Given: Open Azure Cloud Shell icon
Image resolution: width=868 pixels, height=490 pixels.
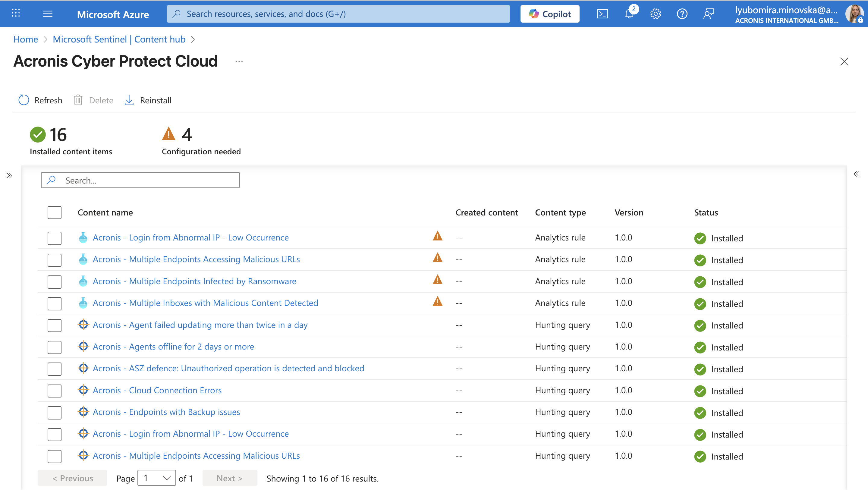Looking at the screenshot, I should click(602, 14).
